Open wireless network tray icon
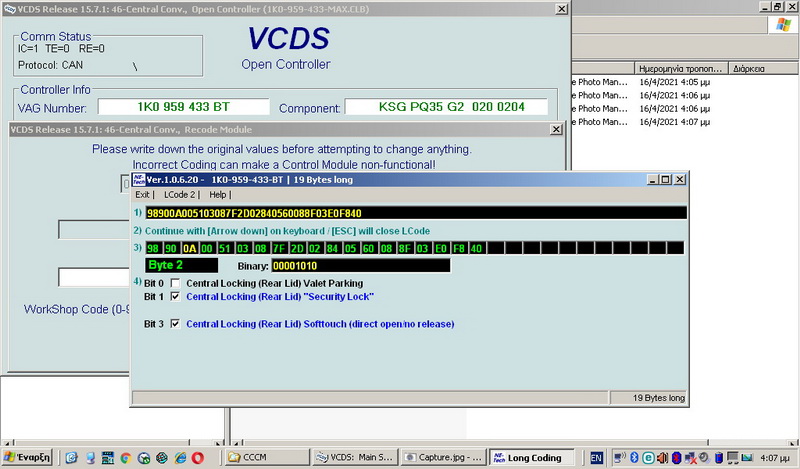The image size is (800, 469). (x=620, y=458)
